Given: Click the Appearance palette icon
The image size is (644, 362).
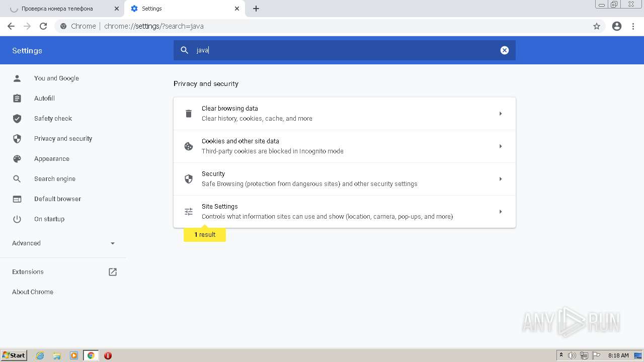Looking at the screenshot, I should pyautogui.click(x=17, y=159).
